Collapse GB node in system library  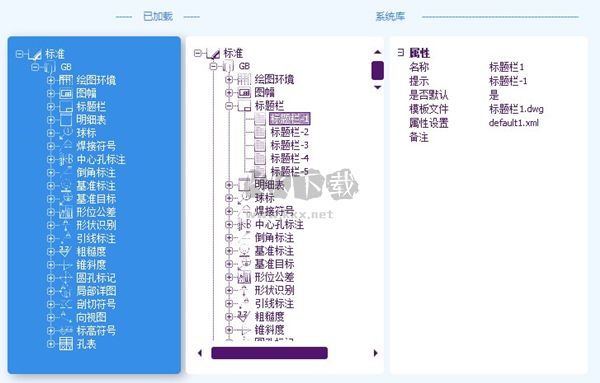(214, 67)
